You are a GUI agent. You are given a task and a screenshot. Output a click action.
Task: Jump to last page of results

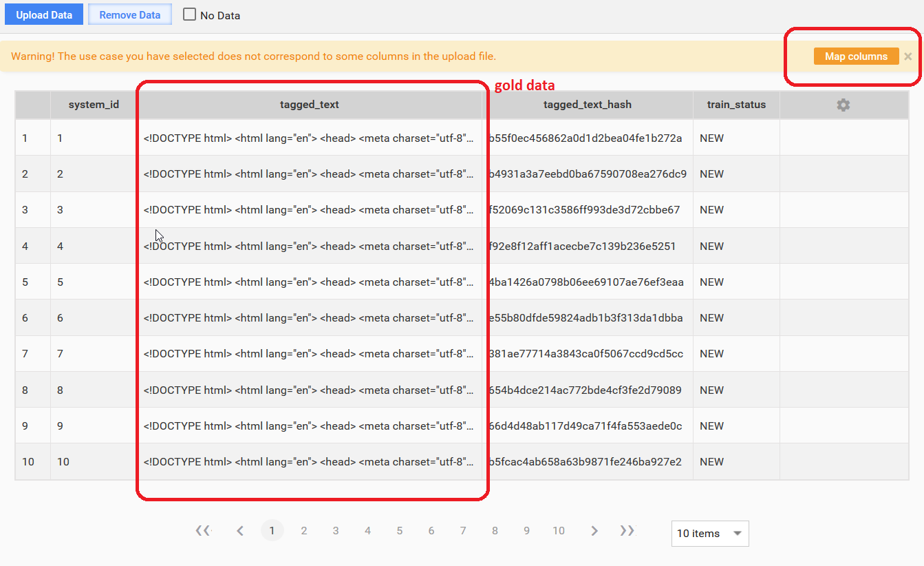click(627, 530)
